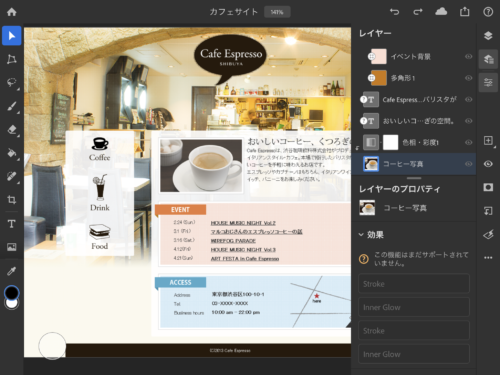This screenshot has height=375, width=500.
Task: Click the ACCESS blue label on canvas
Action: (x=180, y=282)
